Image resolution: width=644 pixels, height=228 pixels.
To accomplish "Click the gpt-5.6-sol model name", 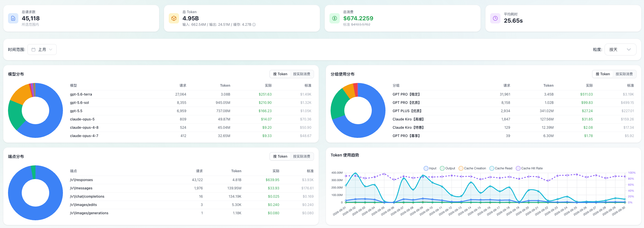I will tap(79, 103).
